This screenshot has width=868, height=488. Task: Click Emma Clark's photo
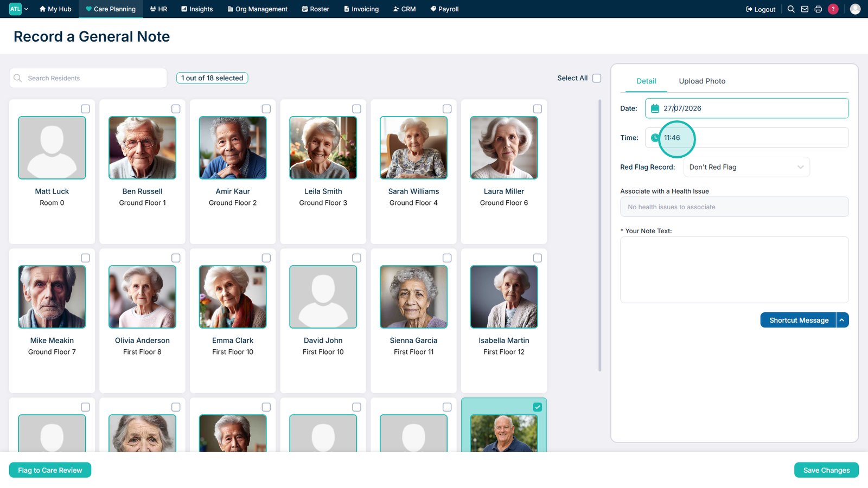tap(233, 297)
